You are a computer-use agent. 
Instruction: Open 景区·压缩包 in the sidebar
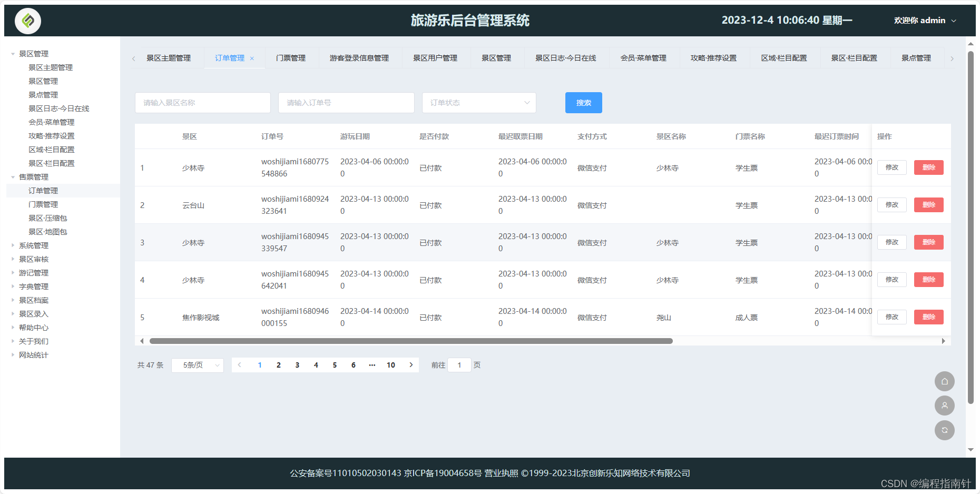[x=48, y=218]
